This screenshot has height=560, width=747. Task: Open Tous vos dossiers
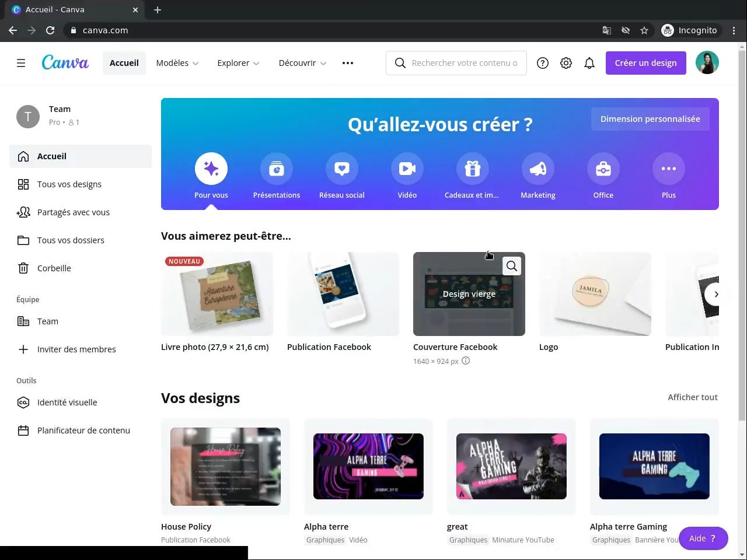pyautogui.click(x=81, y=240)
